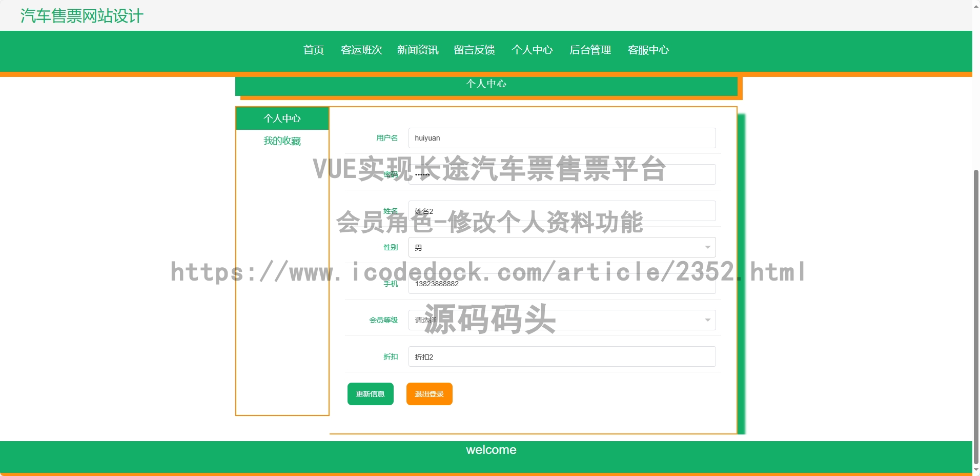Open the 客运班次 nav item
Image resolution: width=980 pixels, height=476 pixels.
361,50
